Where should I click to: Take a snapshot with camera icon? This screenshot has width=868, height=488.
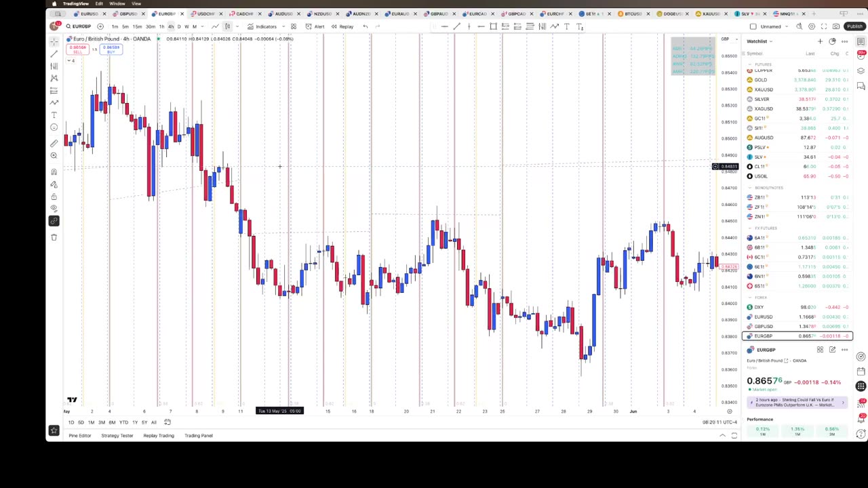[836, 26]
